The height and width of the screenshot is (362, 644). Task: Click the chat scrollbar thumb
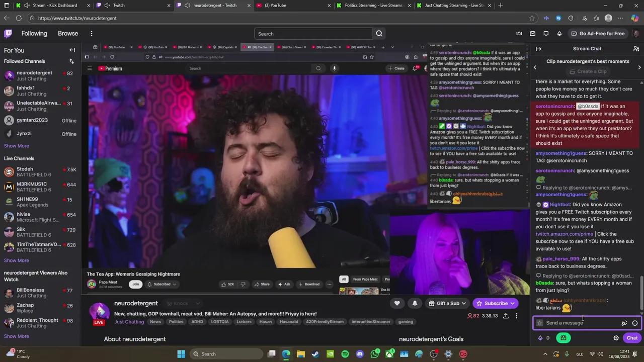(641, 293)
